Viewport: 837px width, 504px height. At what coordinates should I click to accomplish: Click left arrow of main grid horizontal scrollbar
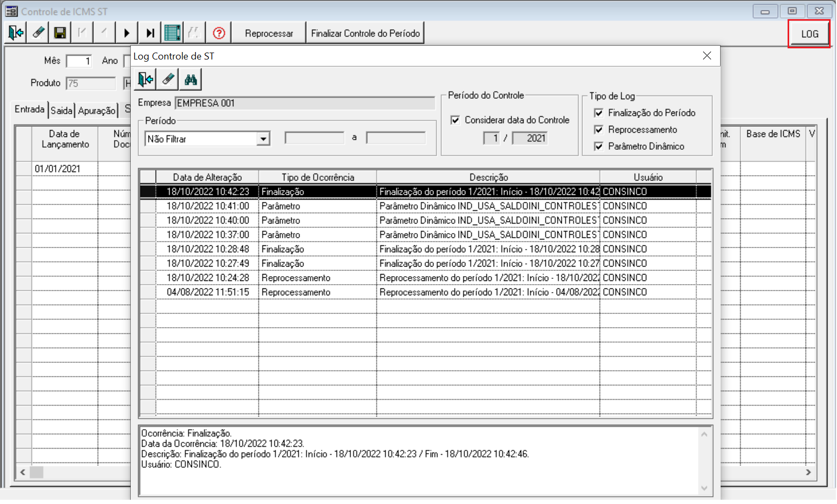(22, 472)
